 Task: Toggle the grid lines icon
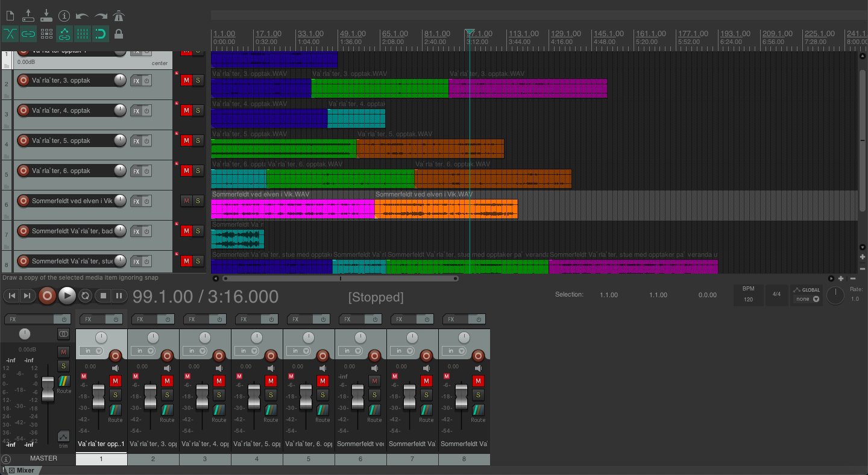(x=83, y=34)
